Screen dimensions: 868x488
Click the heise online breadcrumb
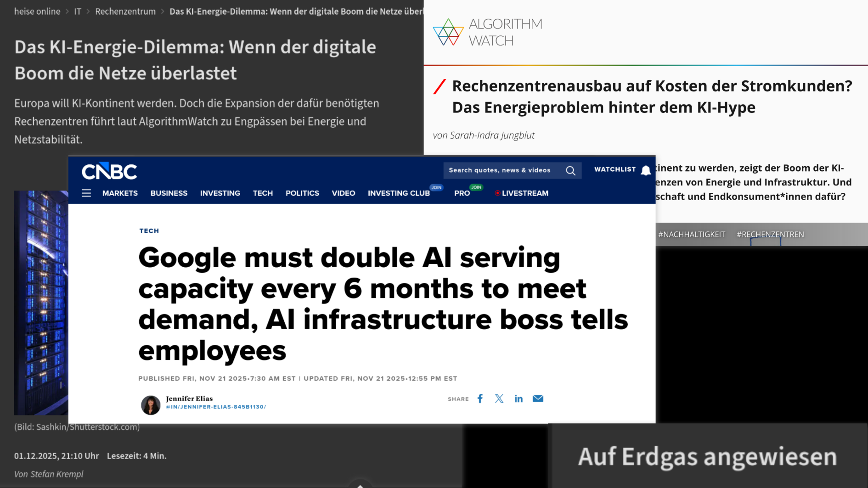click(37, 11)
